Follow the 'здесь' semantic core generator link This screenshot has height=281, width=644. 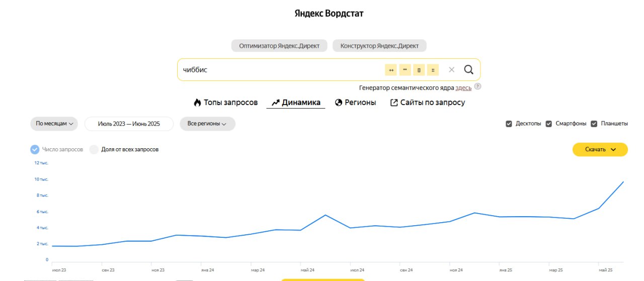(x=463, y=87)
